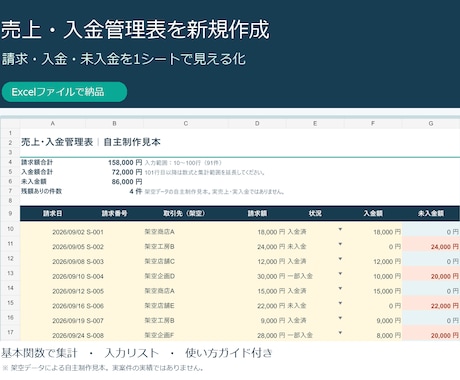Expand the status dropdown in row S-003
Screen dimensions: 460x380
[340, 259]
